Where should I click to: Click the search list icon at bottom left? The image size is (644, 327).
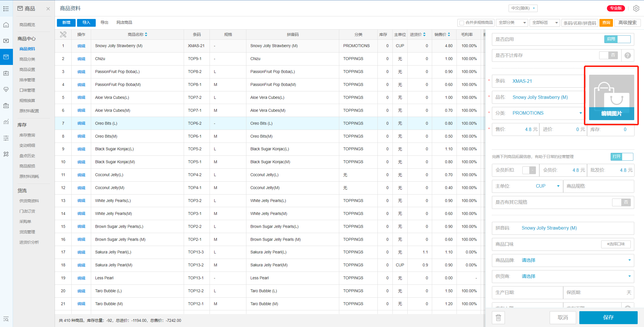point(6,319)
